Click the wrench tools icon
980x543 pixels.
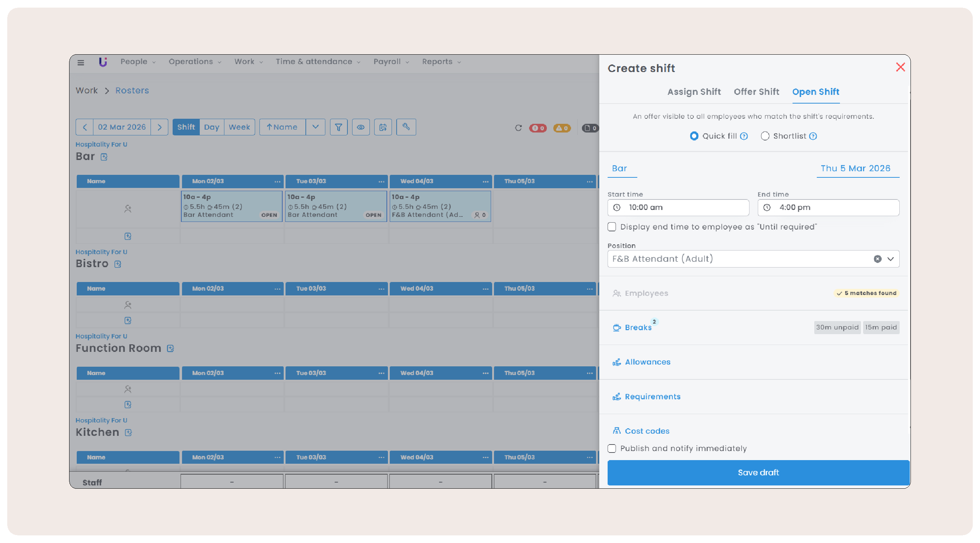click(x=406, y=127)
